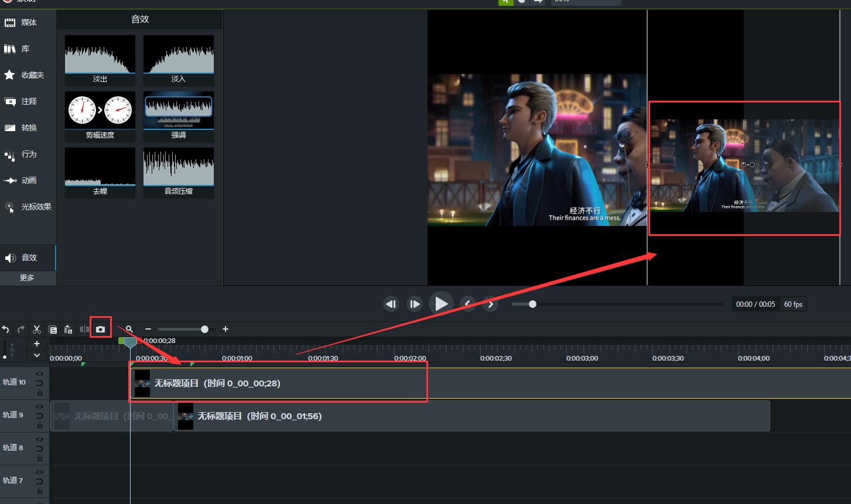This screenshot has height=504, width=851.
Task: Hide track 轨道 10 with eye icon
Action: point(40,373)
